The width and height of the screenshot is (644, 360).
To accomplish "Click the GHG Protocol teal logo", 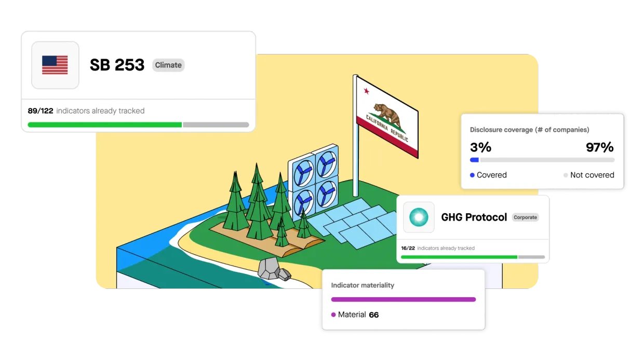I will click(419, 217).
